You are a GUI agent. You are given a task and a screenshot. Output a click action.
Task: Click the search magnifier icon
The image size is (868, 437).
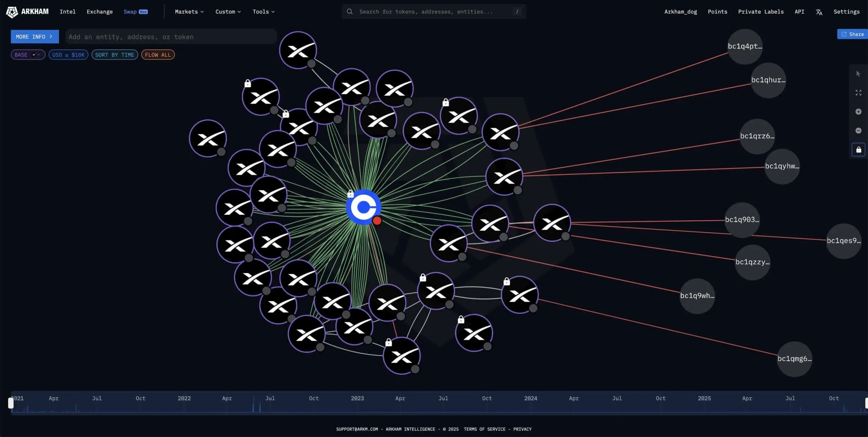click(x=350, y=12)
